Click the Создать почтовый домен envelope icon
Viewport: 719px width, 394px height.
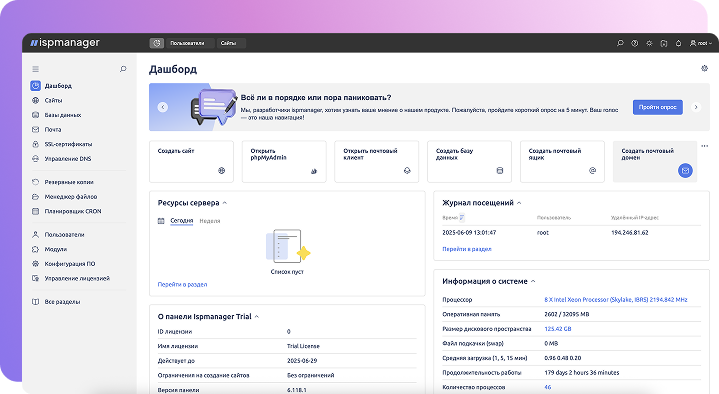point(685,171)
